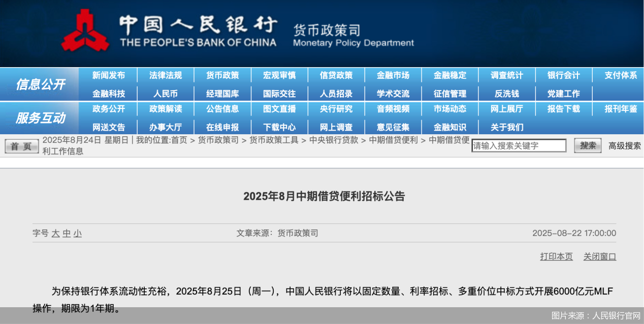Click the article title 2025年8月中期借贷便利招标公告
The image size is (644, 324).
324,196
